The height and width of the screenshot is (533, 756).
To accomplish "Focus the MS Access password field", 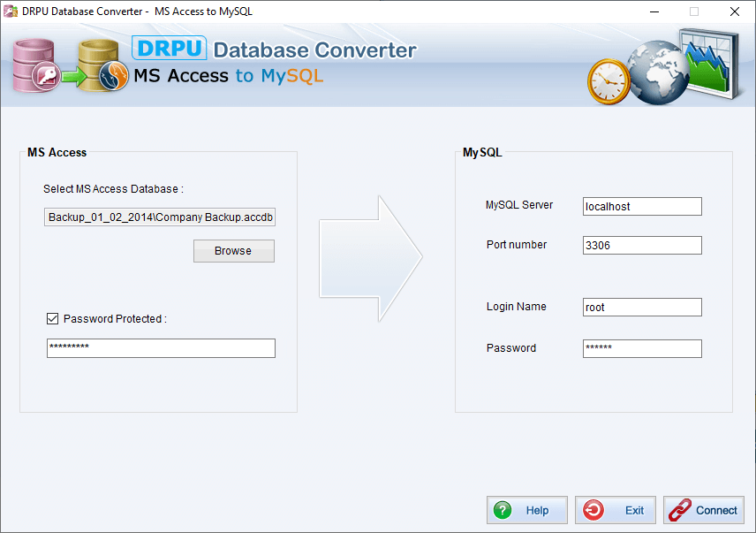I will [x=161, y=348].
